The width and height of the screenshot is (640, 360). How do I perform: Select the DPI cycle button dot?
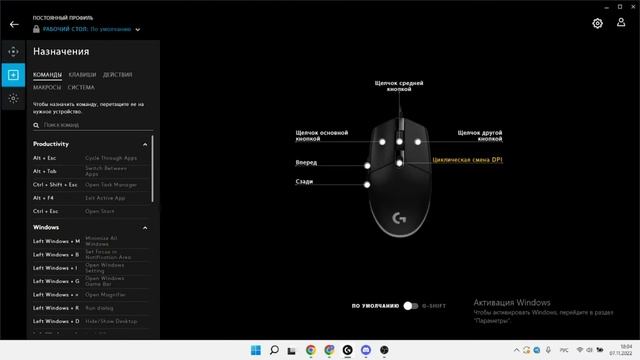click(399, 163)
